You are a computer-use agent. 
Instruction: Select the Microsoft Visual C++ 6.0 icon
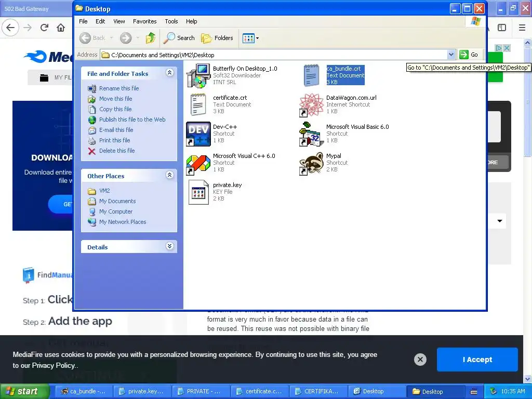(198, 163)
